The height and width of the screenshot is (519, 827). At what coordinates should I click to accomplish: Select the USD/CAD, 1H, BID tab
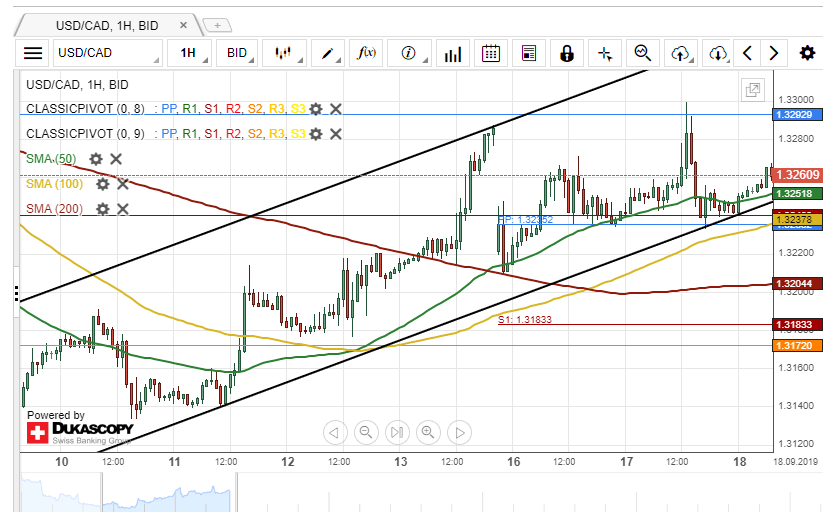point(107,25)
